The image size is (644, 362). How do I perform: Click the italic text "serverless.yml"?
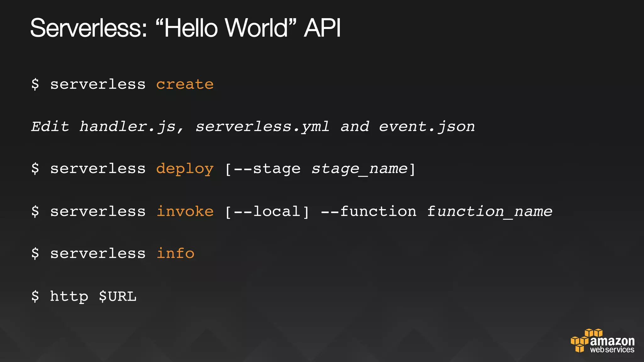pos(263,127)
